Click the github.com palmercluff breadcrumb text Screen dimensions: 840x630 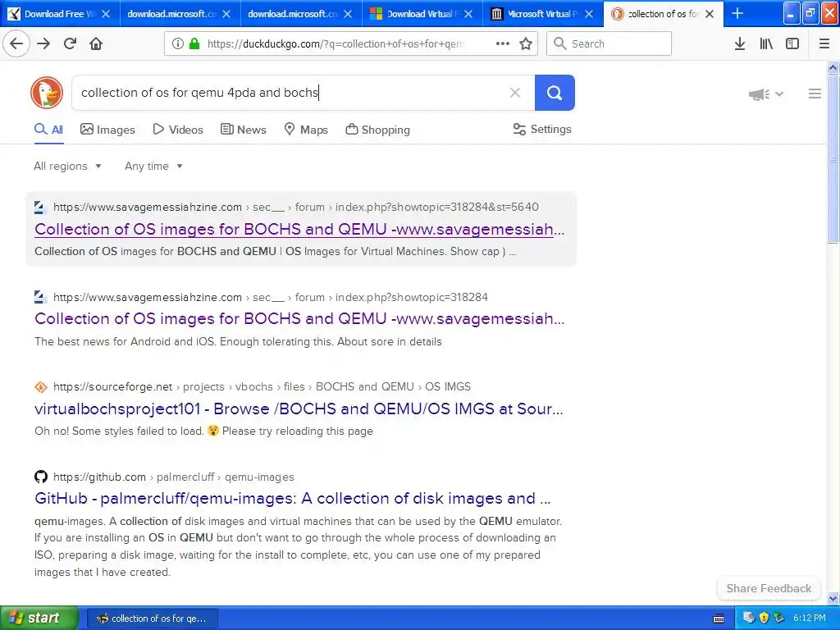click(174, 477)
